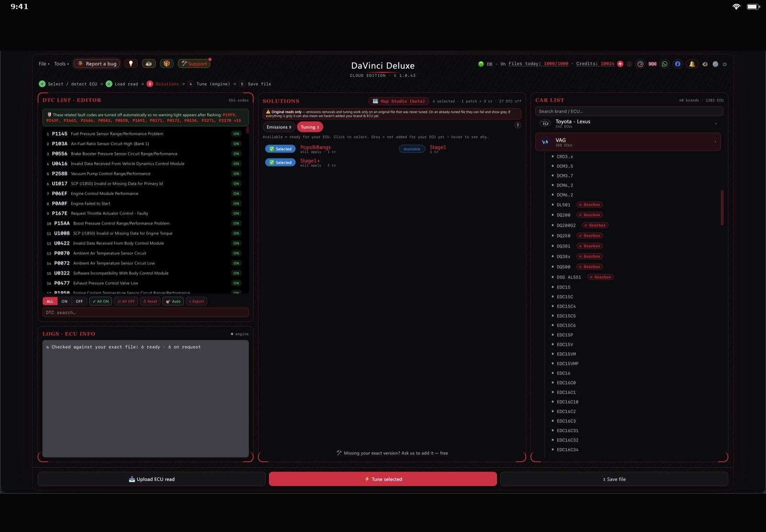Switch to the Tuning 3 tab
This screenshot has width=766, height=532.
point(310,127)
